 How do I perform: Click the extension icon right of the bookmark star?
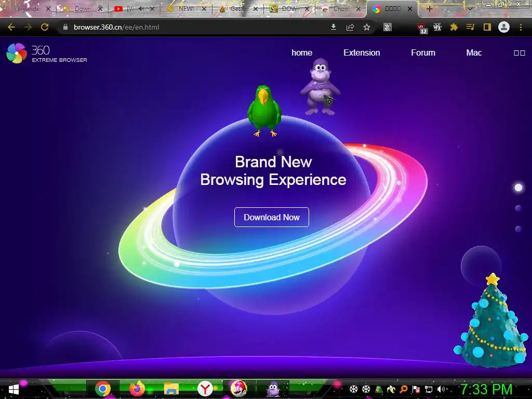[388, 27]
